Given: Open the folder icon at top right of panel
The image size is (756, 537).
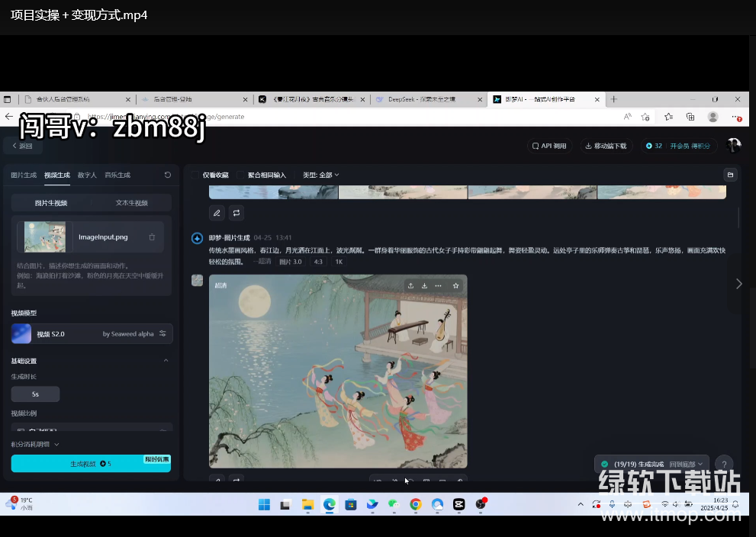Looking at the screenshot, I should tap(730, 175).
